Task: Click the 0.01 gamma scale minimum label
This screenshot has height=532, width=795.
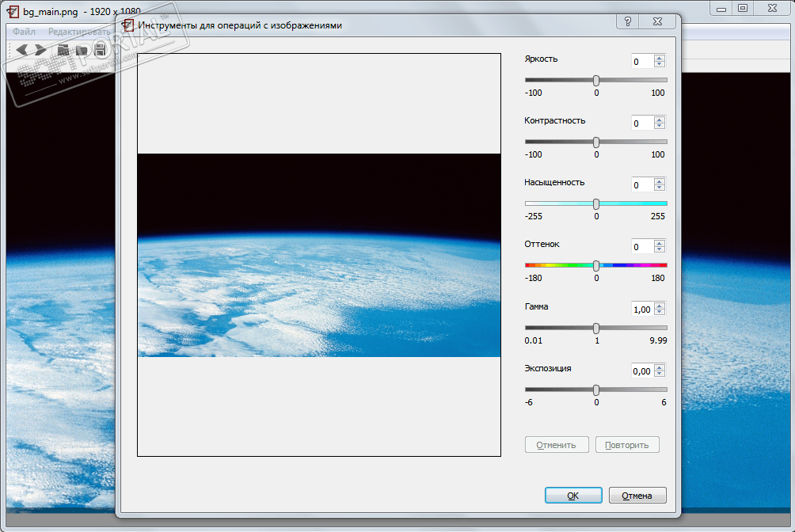Action: [534, 340]
